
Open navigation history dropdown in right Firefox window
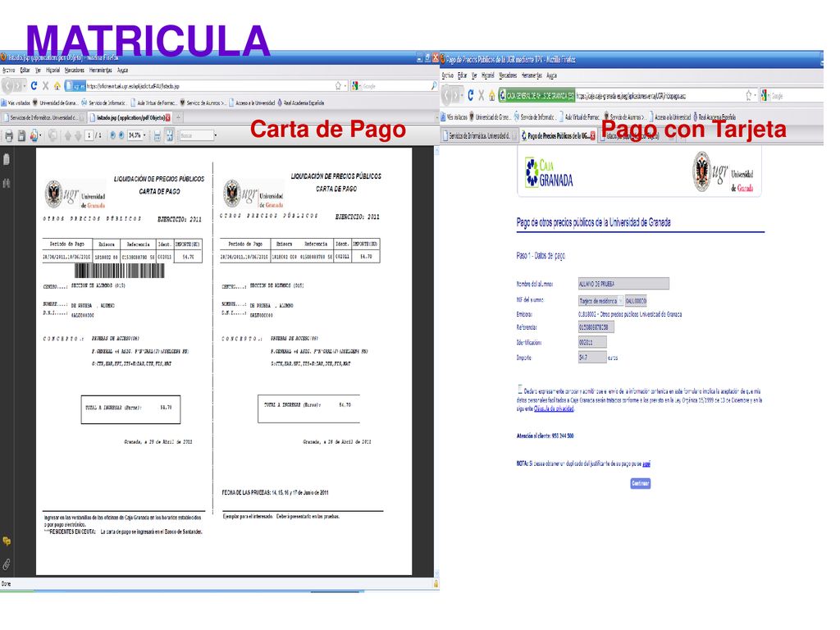pyautogui.click(x=462, y=95)
